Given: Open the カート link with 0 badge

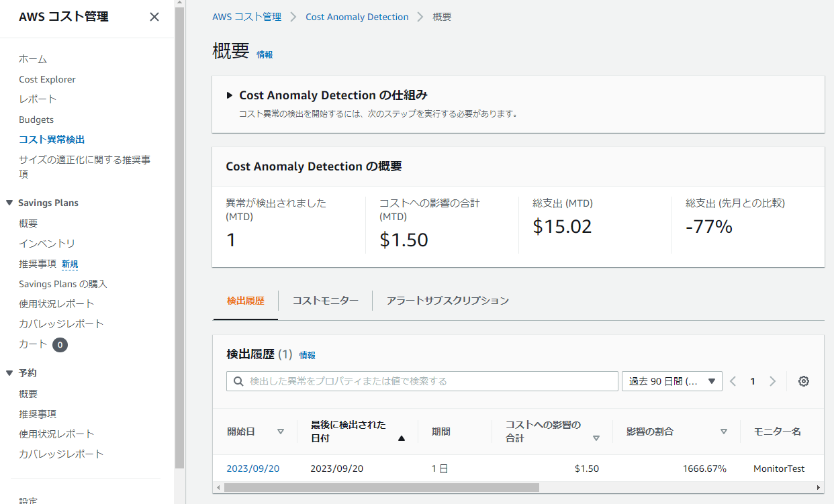Looking at the screenshot, I should tap(43, 344).
